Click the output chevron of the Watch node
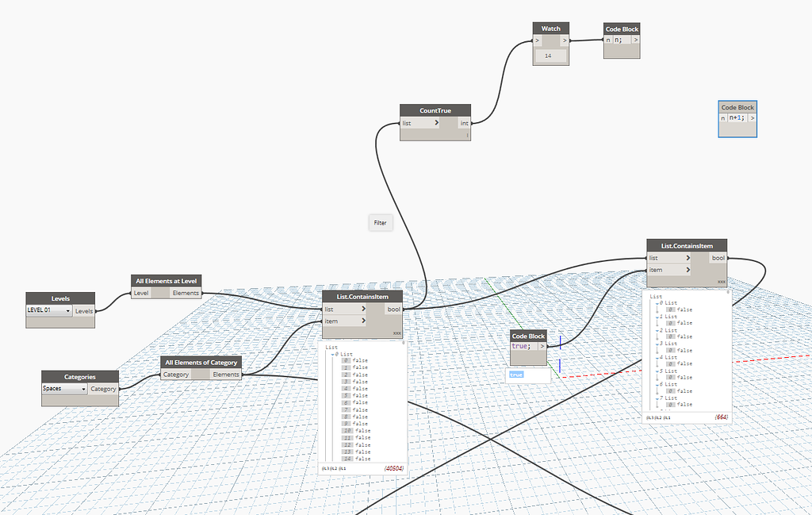 tap(563, 40)
